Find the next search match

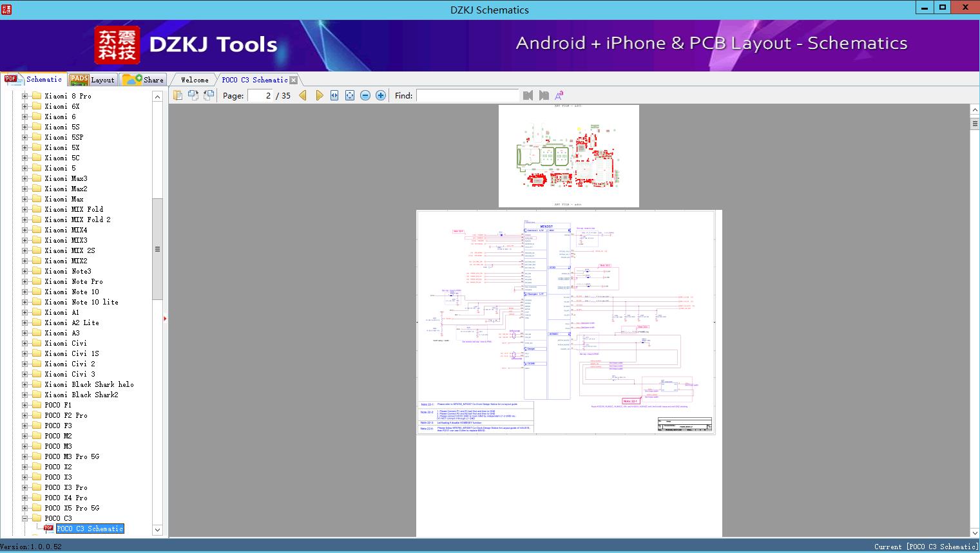point(544,95)
